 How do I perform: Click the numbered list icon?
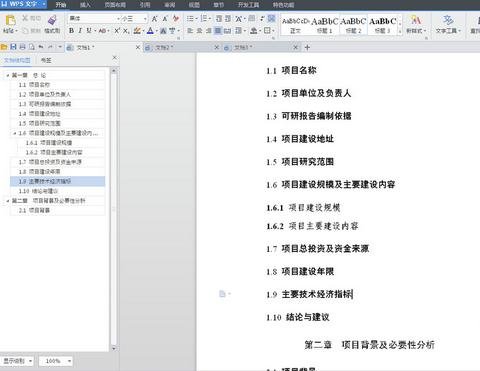pos(204,18)
